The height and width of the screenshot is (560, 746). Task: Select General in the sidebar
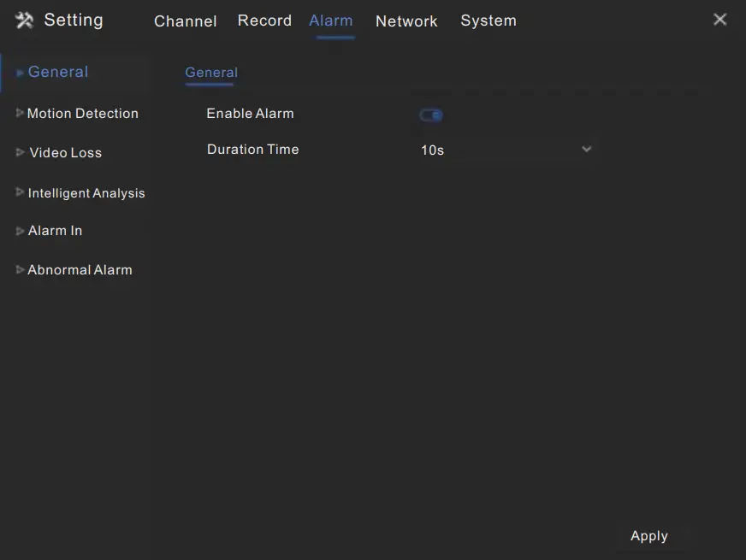[58, 73]
